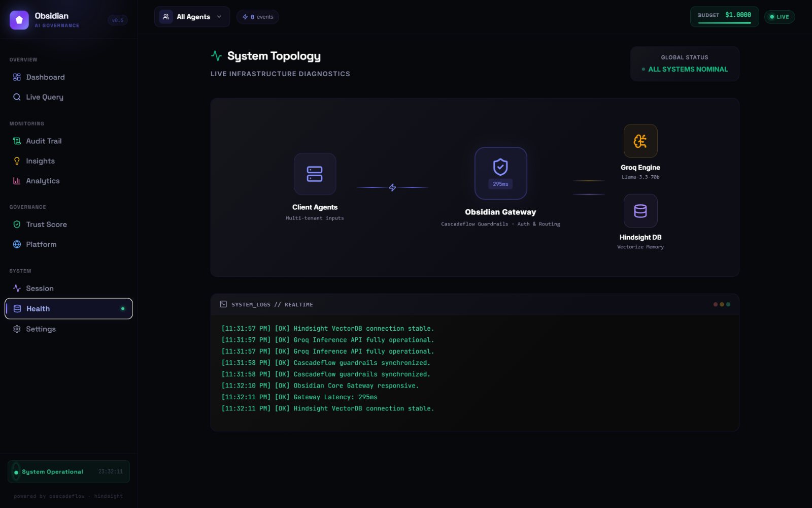Click the Gateway Latency: 295ms log line

point(299,397)
